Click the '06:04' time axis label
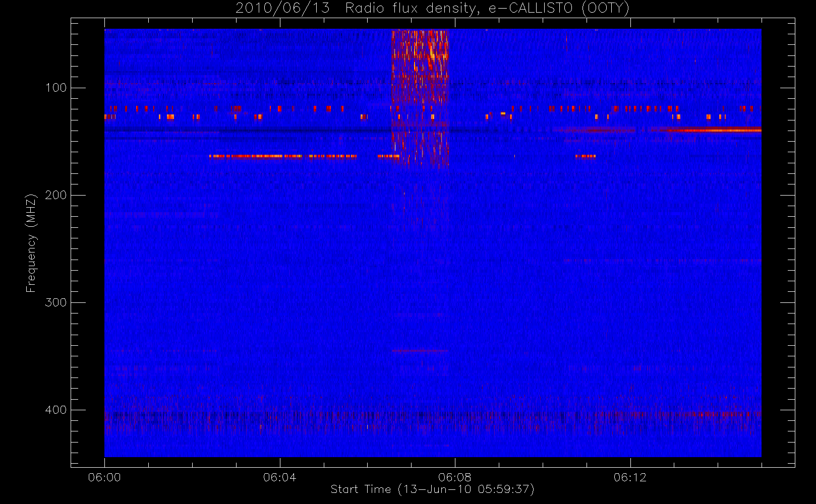The width and height of the screenshot is (816, 504). pos(280,477)
